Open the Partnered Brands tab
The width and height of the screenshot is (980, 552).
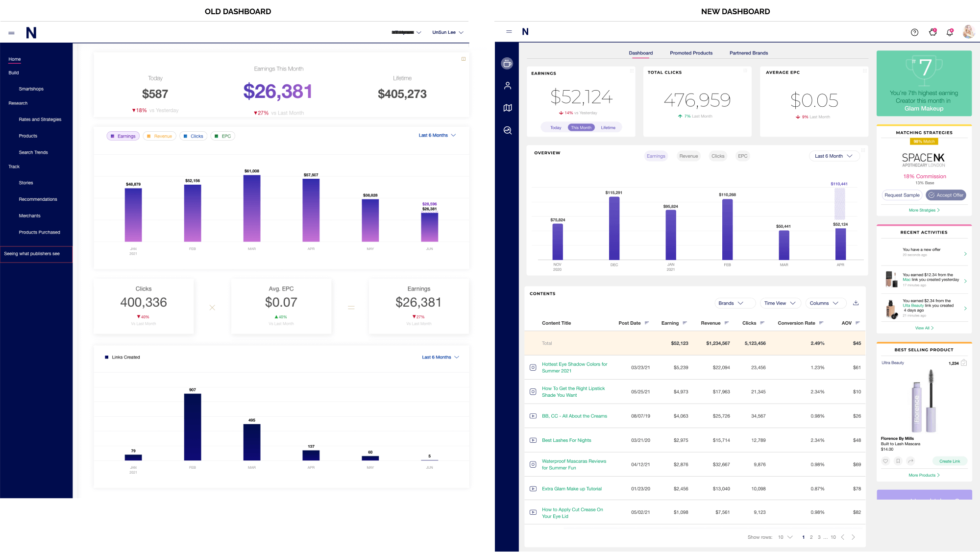point(748,53)
